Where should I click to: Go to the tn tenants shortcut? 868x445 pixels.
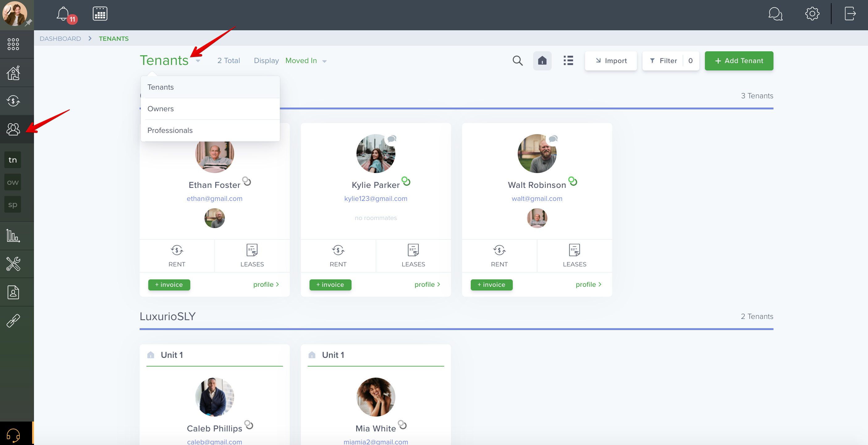13,160
